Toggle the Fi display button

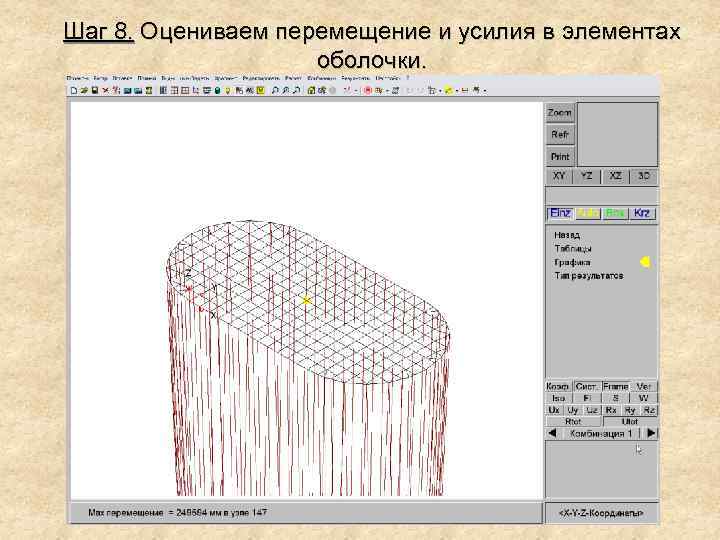point(587,399)
